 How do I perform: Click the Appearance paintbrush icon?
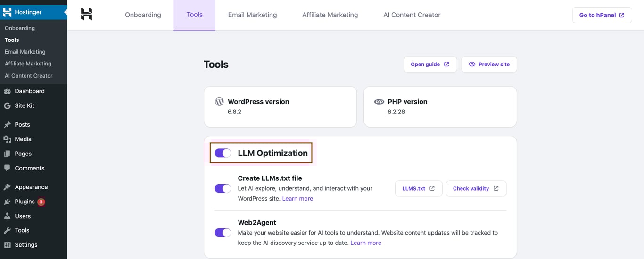coord(7,187)
